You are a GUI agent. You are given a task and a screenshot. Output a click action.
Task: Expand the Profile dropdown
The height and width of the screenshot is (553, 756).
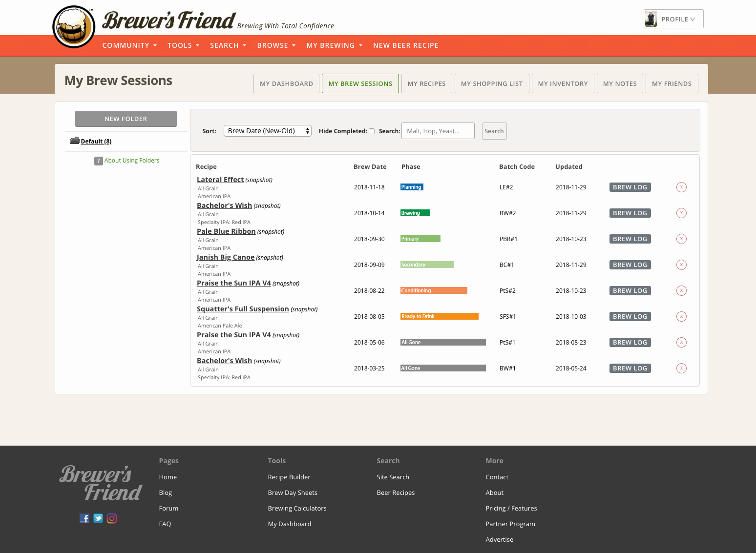(673, 19)
